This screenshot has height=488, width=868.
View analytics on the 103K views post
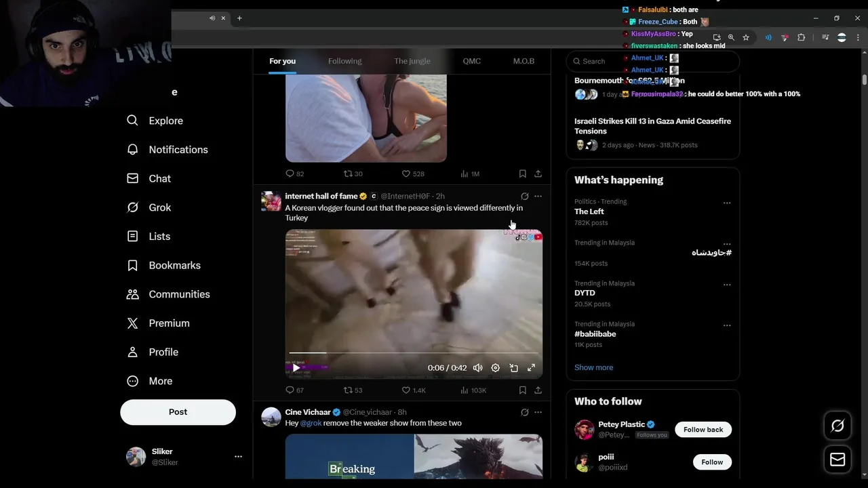473,390
